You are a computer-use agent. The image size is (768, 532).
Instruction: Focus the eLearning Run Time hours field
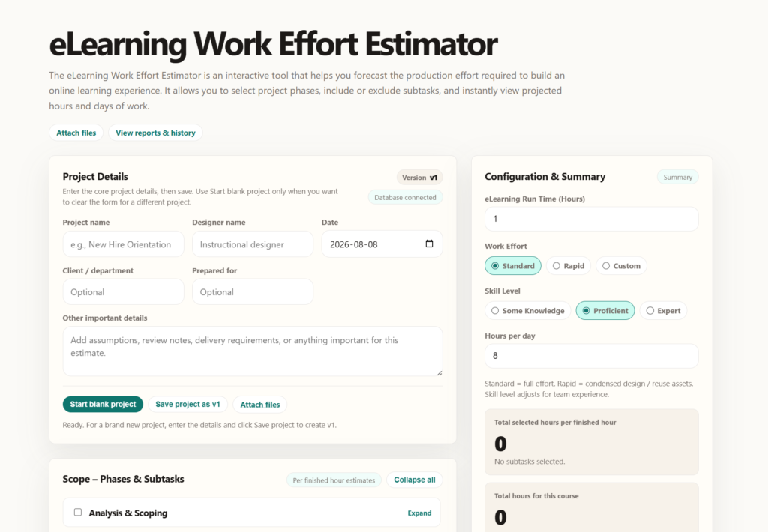coord(592,219)
